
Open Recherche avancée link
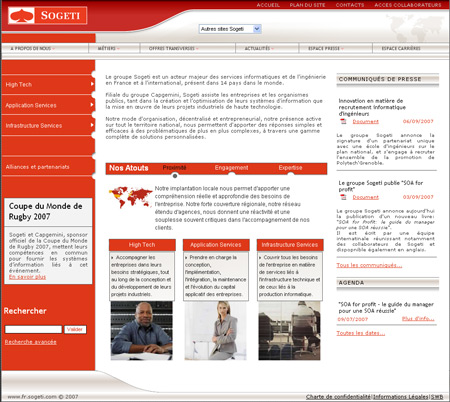(30, 342)
